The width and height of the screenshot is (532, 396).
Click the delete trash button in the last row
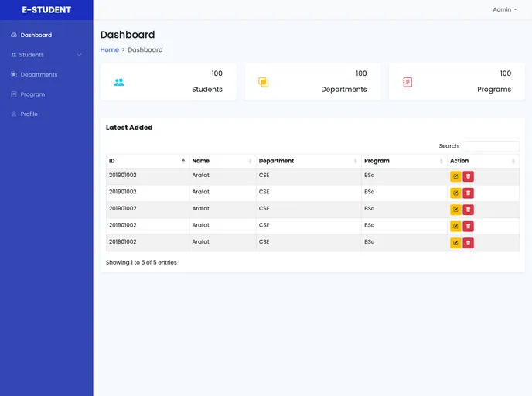469,243
